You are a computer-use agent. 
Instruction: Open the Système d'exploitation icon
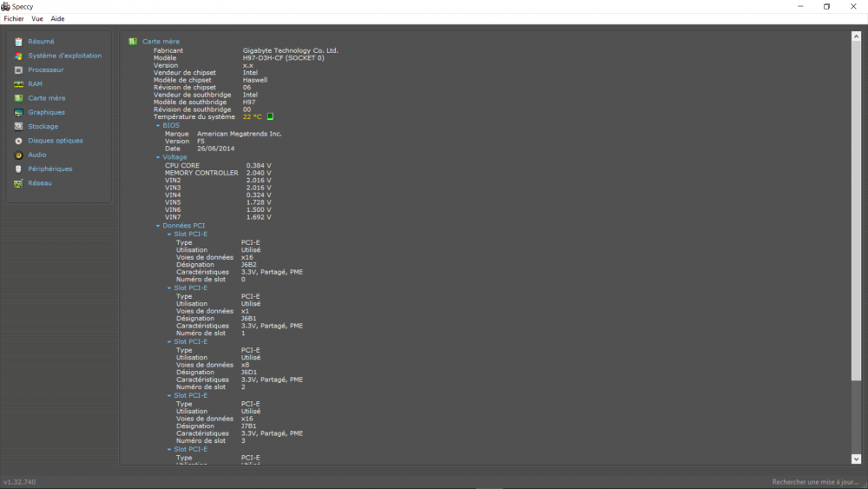(x=18, y=56)
